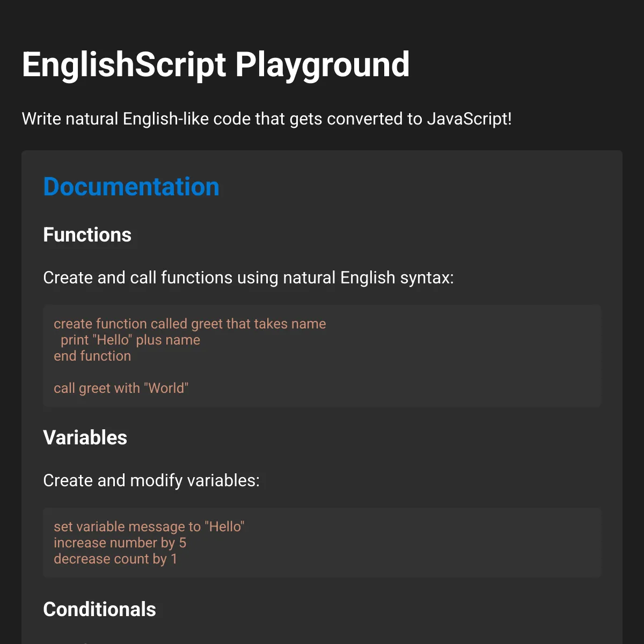
Task: Click the 'increase number by 5' line
Action: [120, 543]
